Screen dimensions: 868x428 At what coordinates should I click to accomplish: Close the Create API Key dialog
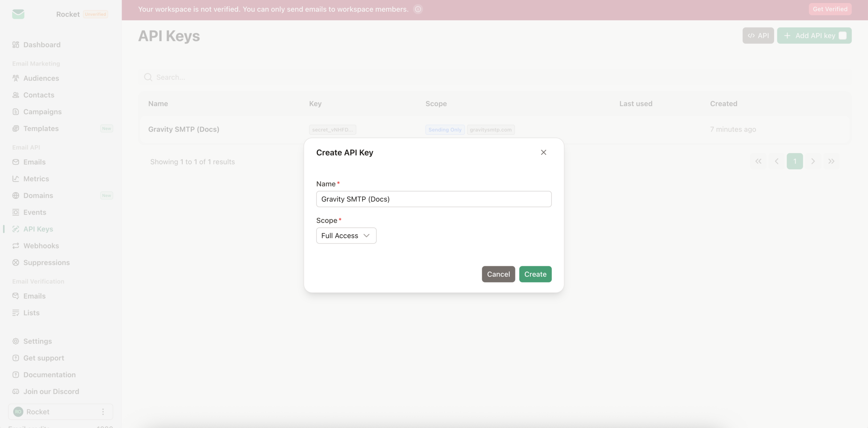(544, 153)
